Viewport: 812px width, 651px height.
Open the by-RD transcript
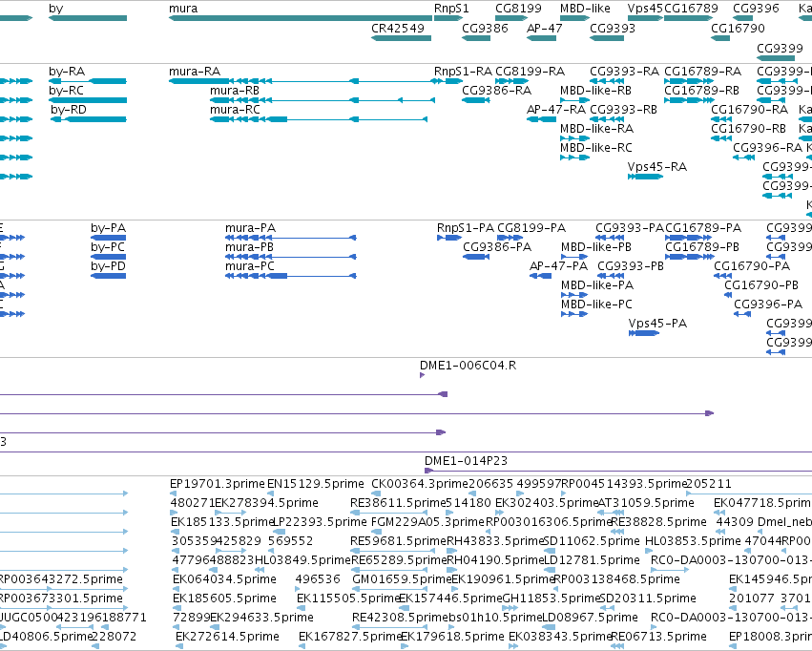[x=89, y=119]
